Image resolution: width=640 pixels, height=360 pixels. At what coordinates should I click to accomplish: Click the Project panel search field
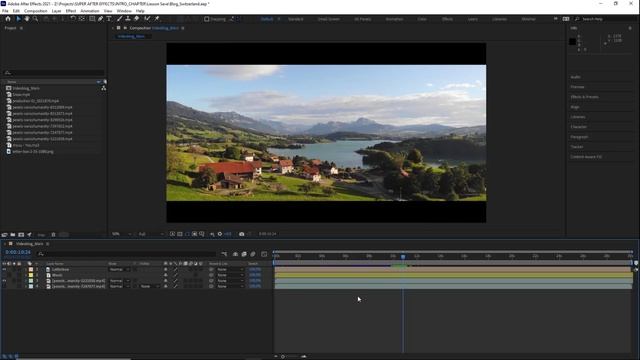53,73
